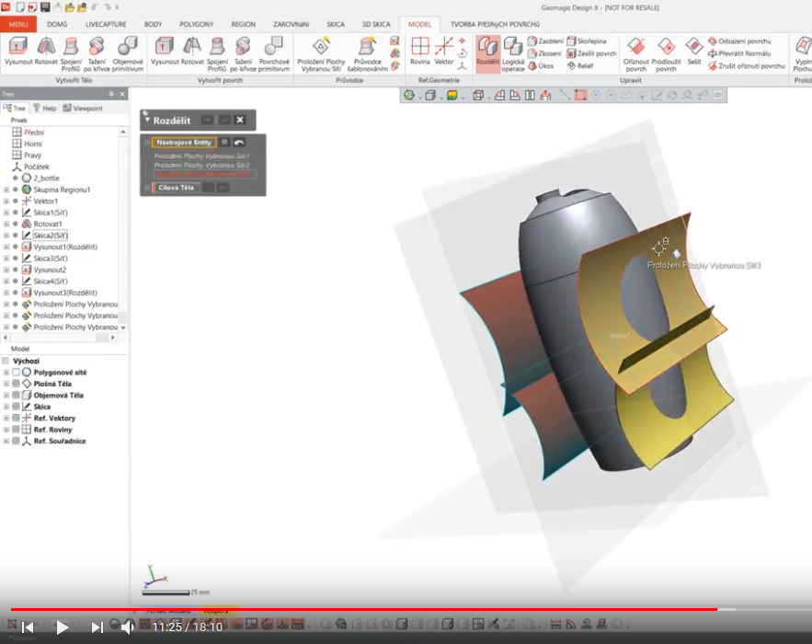This screenshot has height=644, width=812.
Task: Select the Prodloužit povrch tool
Action: 666,52
